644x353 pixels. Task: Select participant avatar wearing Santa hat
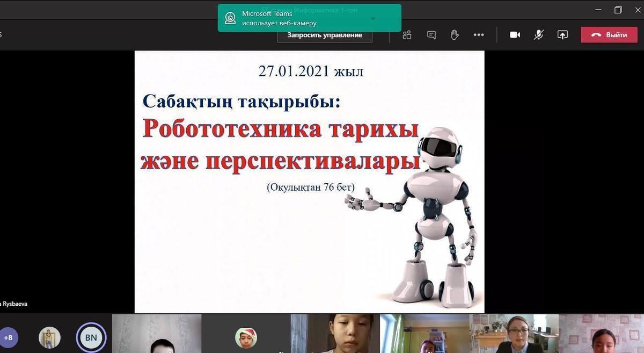click(x=246, y=337)
